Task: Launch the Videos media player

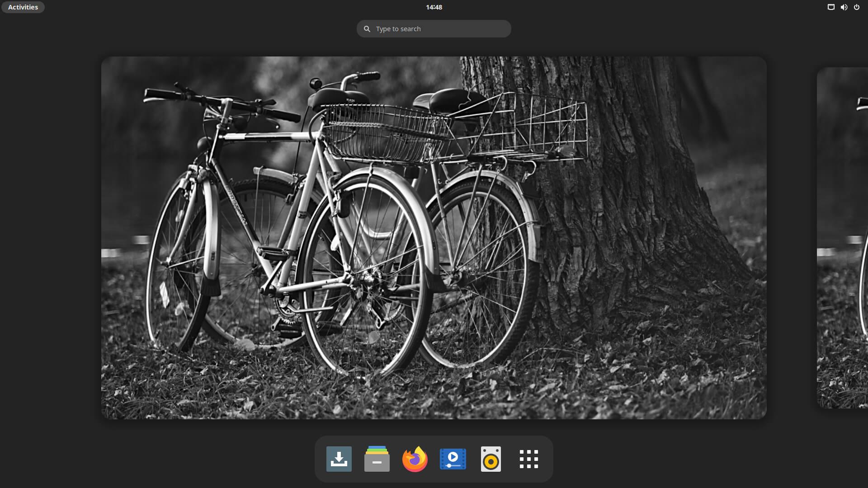Action: coord(453,459)
